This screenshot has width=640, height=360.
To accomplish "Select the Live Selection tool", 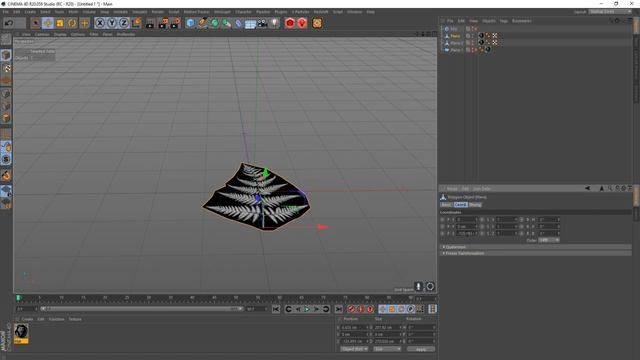I will pos(36,23).
